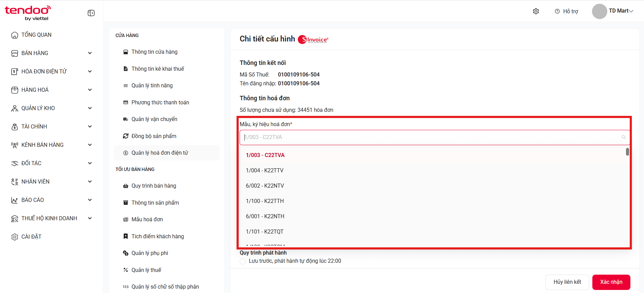Click the search magnifier in invoice symbol field
Viewport: 644px width, 293px height.
point(624,137)
